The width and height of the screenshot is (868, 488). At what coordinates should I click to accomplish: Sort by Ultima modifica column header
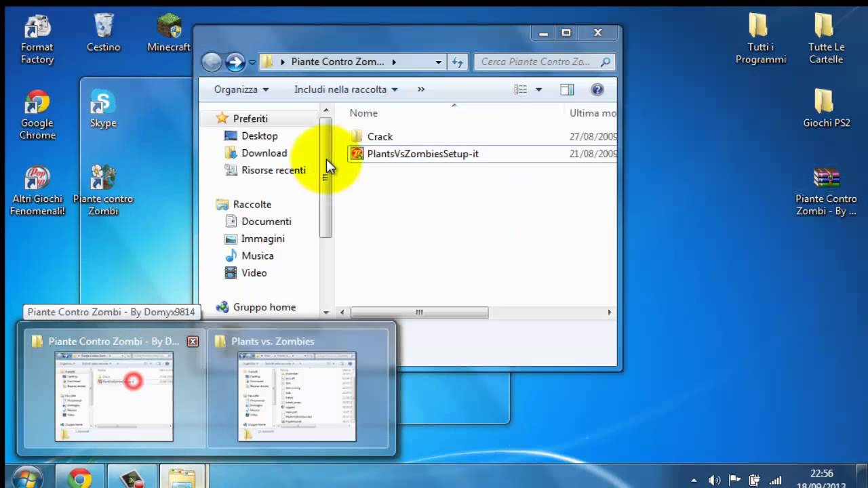click(591, 113)
